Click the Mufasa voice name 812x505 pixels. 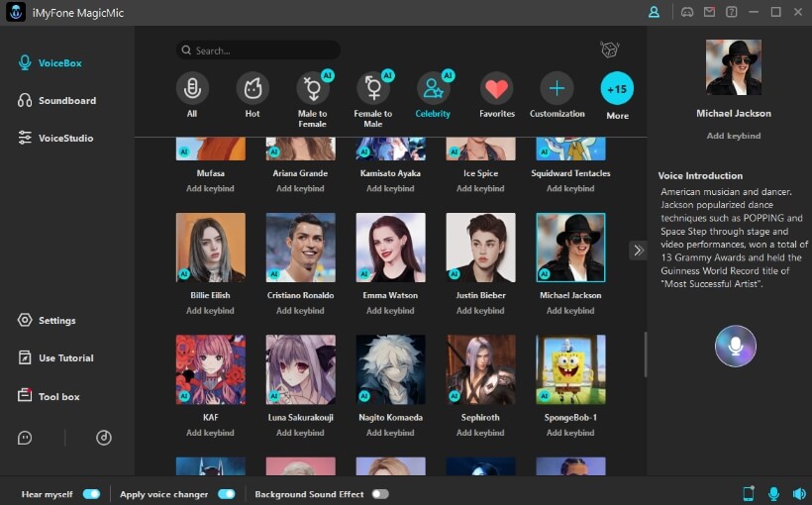coord(211,173)
